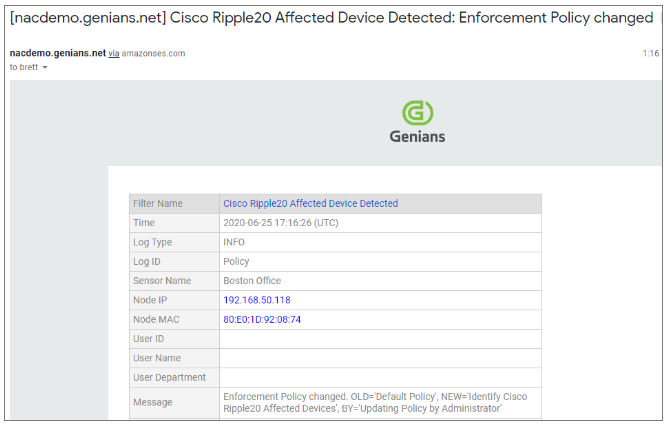Select the Filter Name label cell
Image resolution: width=666 pixels, height=426 pixels.
click(174, 203)
